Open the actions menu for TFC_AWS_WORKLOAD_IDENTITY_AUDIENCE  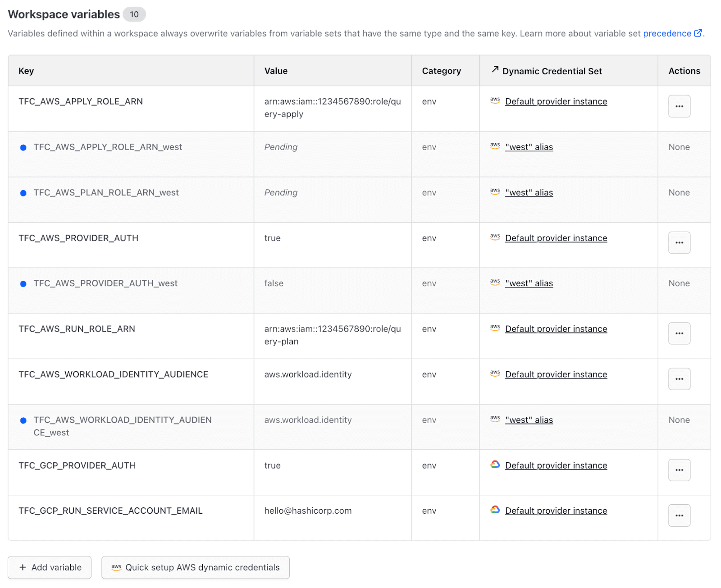point(679,379)
